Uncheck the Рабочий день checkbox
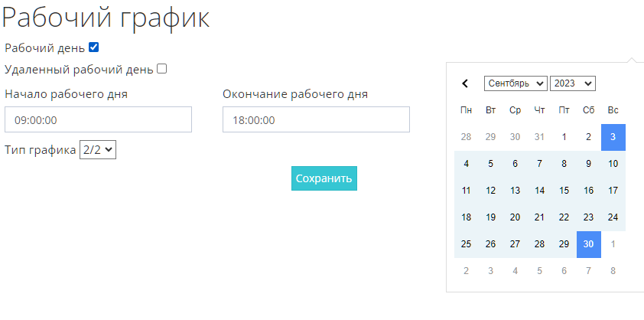 tap(94, 47)
